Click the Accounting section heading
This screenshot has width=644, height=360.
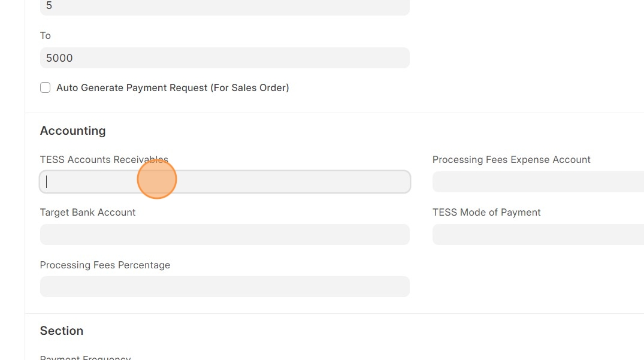coord(72,131)
